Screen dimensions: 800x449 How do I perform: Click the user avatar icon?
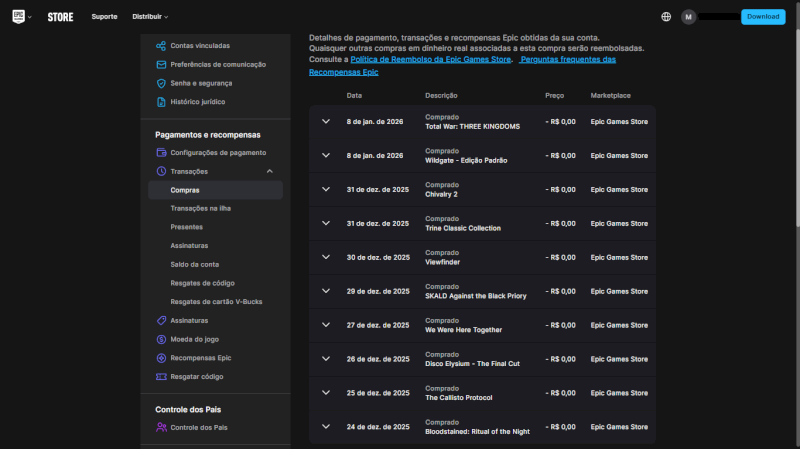[688, 17]
